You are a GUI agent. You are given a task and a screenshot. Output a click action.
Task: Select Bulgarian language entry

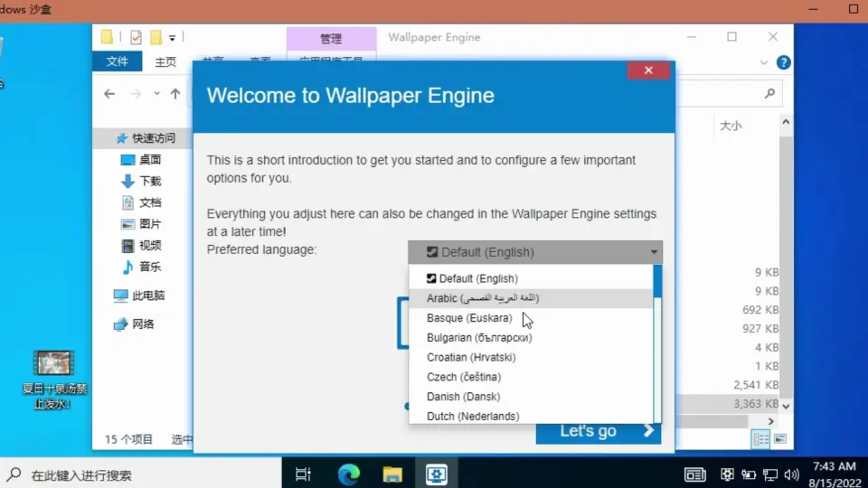(x=531, y=337)
